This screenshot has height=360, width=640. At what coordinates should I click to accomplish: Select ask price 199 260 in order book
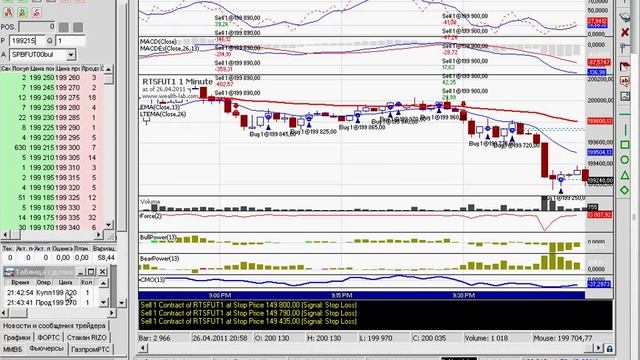point(68,78)
